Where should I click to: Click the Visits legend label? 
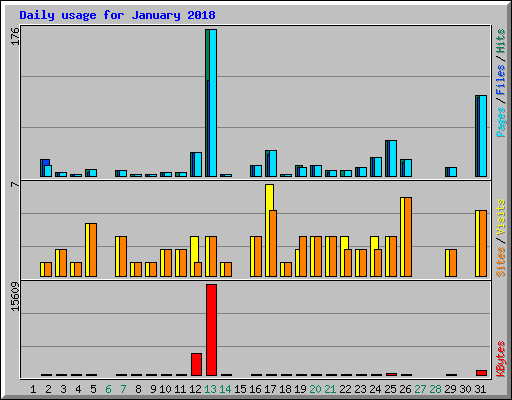pyautogui.click(x=501, y=217)
